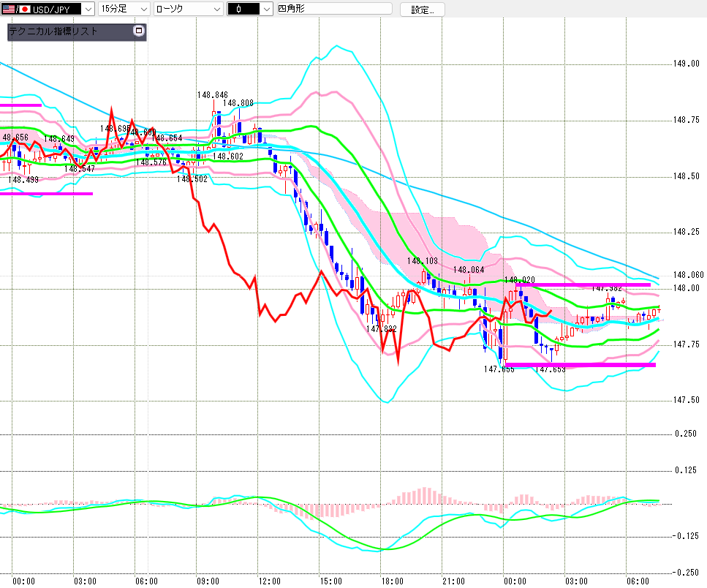The width and height of the screenshot is (707, 588).
Task: Click the 148.103 price label on chart
Action: (423, 261)
